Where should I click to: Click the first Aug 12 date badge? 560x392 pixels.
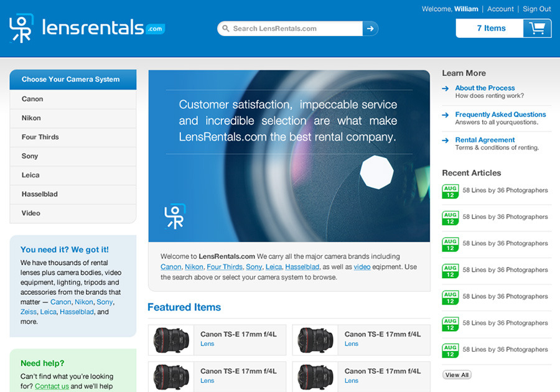coord(450,192)
